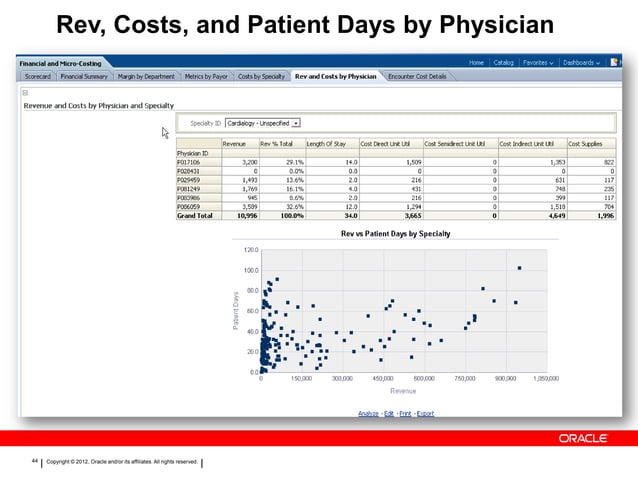Open the Margin by Department tab
This screenshot has height=478, width=638.
[x=146, y=76]
